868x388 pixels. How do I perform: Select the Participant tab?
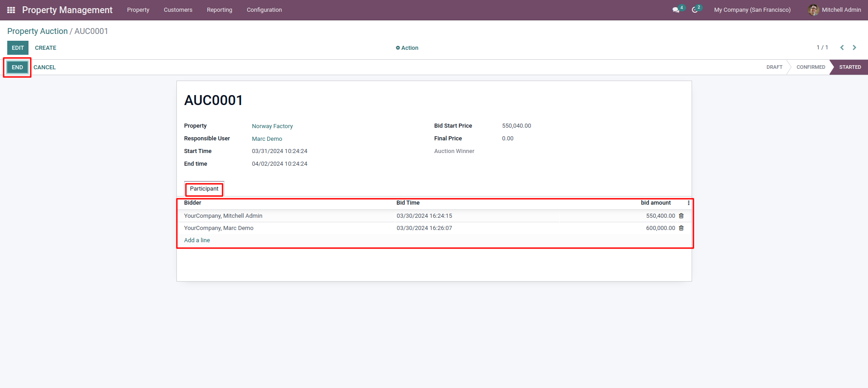(204, 189)
